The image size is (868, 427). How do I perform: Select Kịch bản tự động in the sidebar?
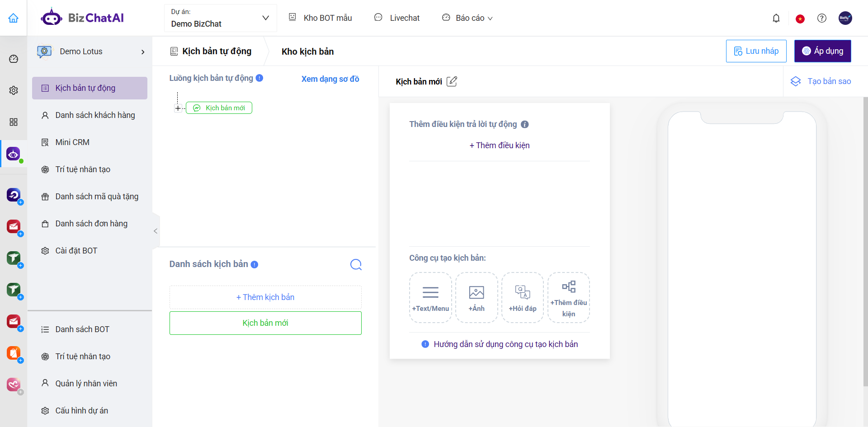coord(90,88)
